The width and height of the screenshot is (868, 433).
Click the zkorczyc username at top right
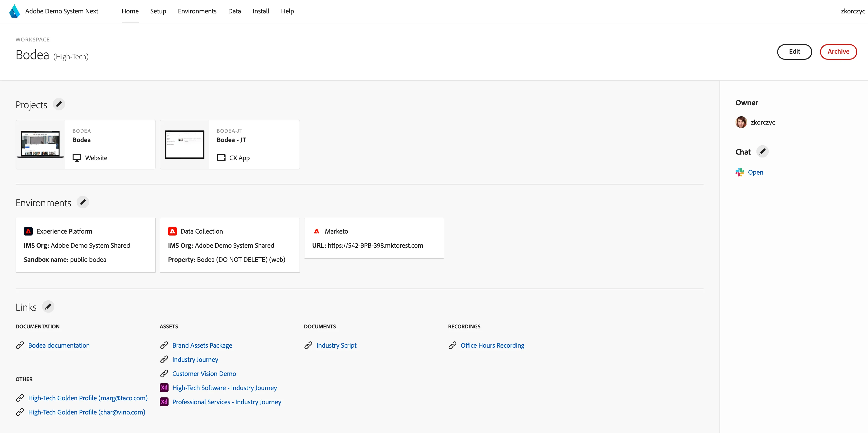(853, 11)
